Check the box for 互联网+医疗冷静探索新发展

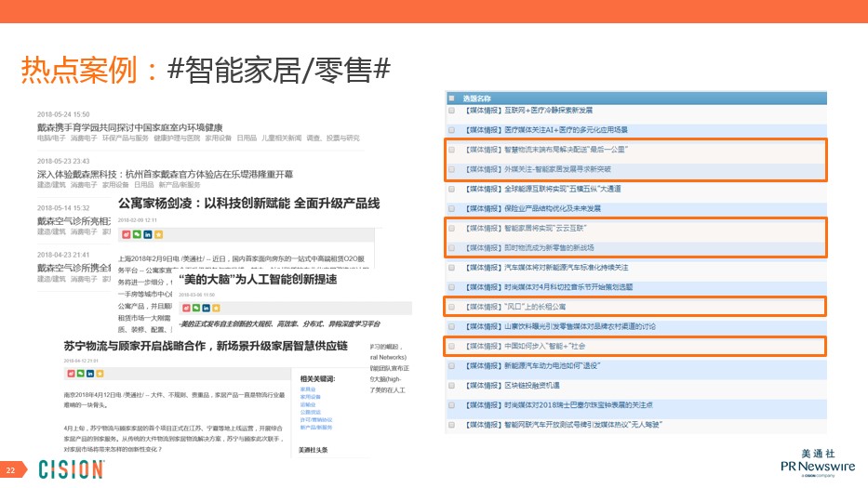(x=452, y=110)
